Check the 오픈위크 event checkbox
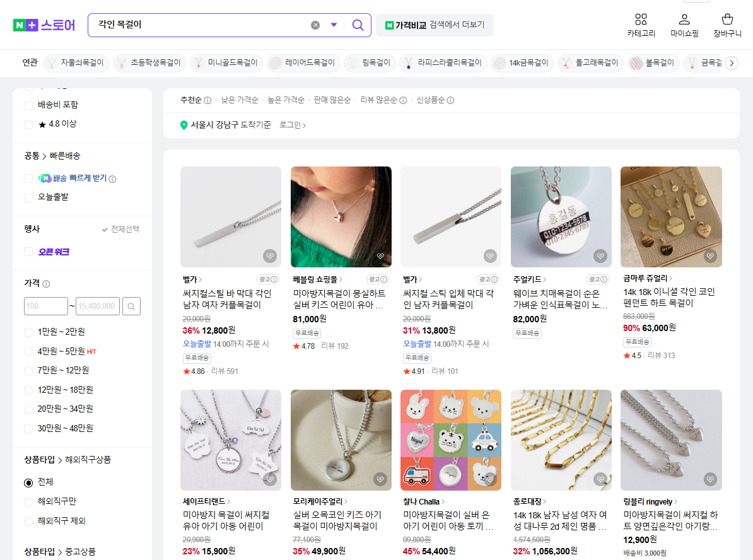The width and height of the screenshot is (753, 560). tap(28, 252)
